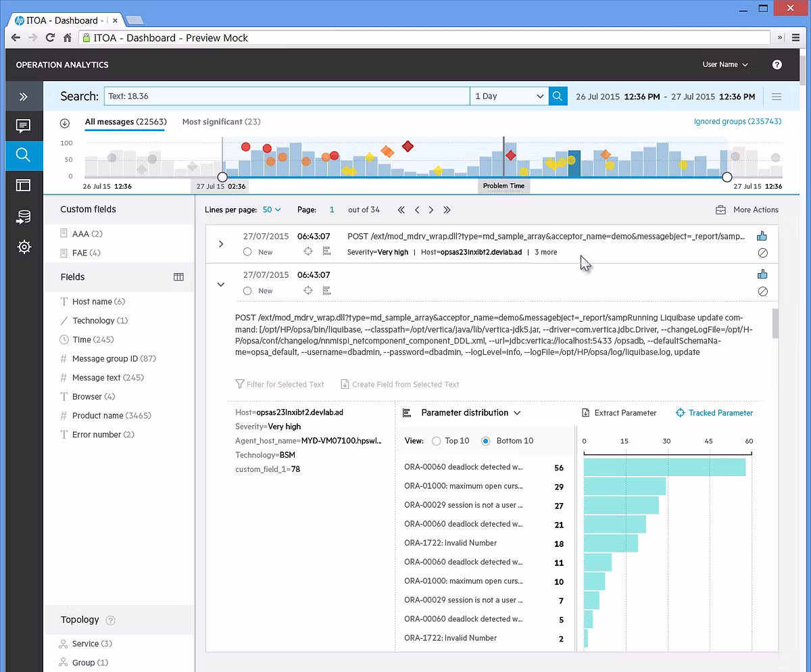The width and height of the screenshot is (811, 672).
Task: Click the dark red diamond event marker
Action: pos(408,146)
